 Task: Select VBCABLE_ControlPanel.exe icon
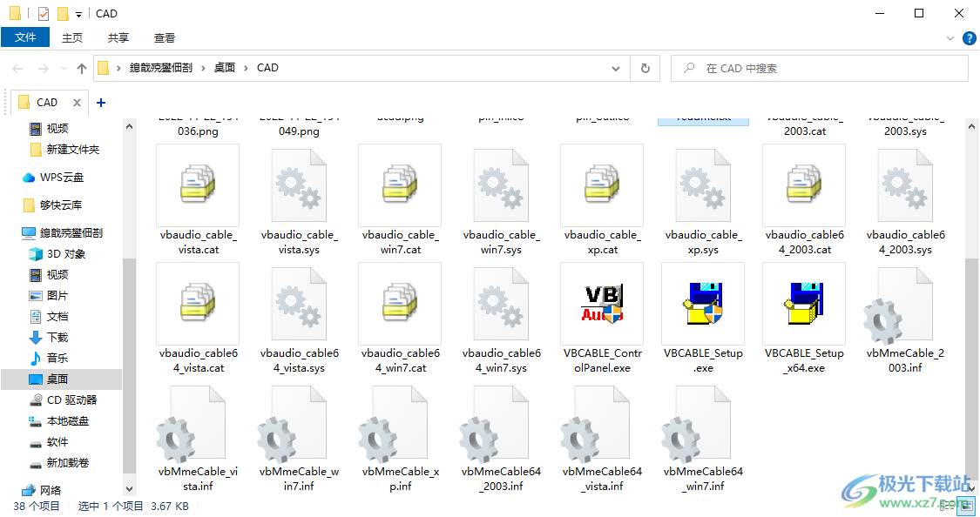[x=602, y=304]
